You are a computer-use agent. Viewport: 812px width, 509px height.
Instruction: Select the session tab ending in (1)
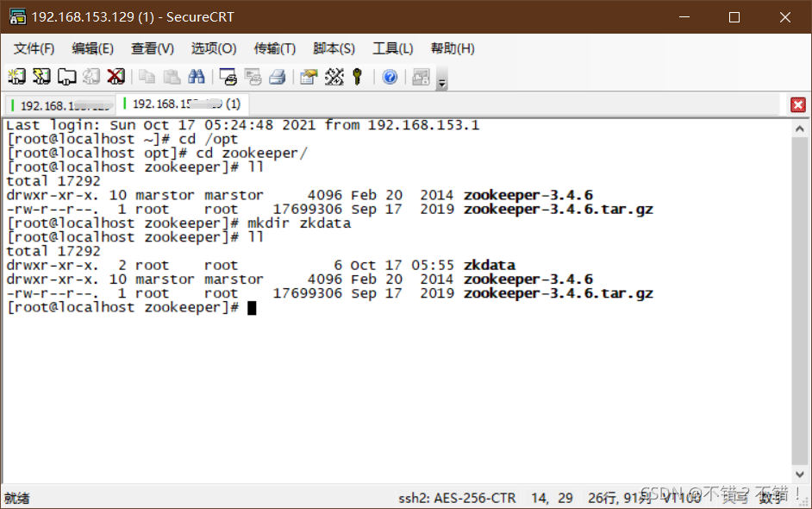(x=183, y=104)
